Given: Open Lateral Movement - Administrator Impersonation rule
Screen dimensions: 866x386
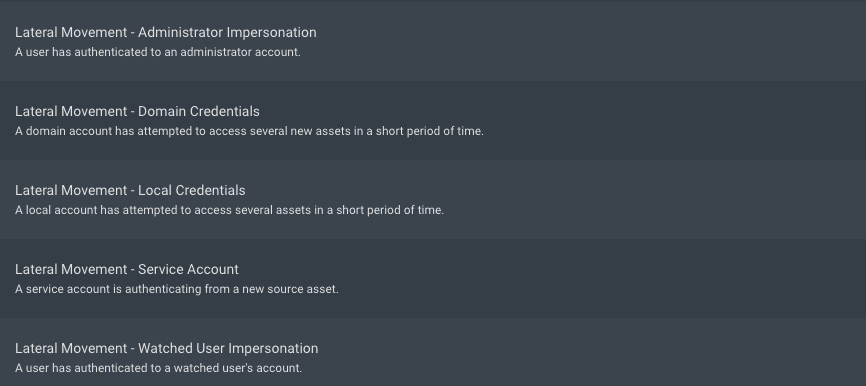Looking at the screenshot, I should click(x=433, y=41).
